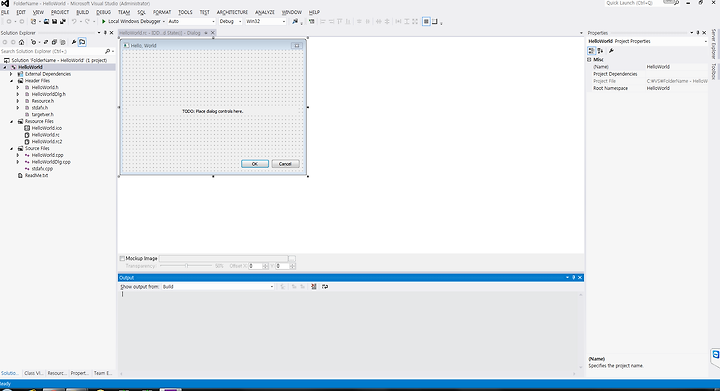
Task: Toggle guides icon next to grid button
Action: tap(435, 21)
